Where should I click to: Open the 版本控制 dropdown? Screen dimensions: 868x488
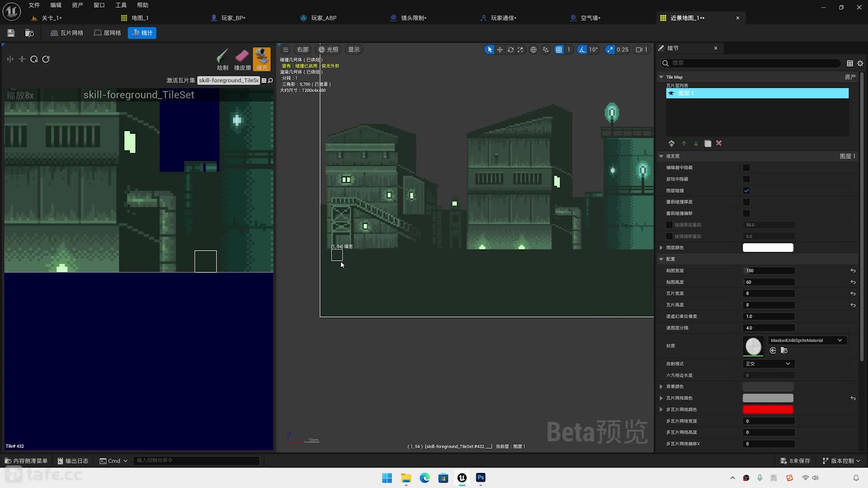pos(841,461)
